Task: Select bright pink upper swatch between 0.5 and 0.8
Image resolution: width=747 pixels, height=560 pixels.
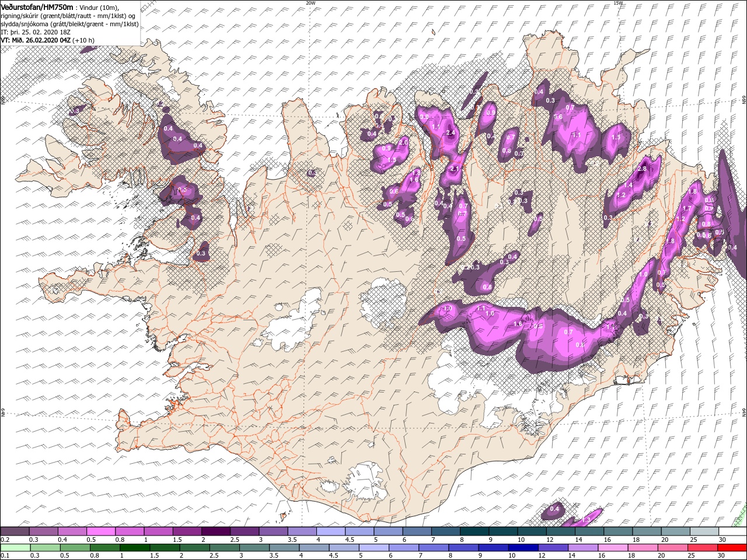Action: [102, 531]
